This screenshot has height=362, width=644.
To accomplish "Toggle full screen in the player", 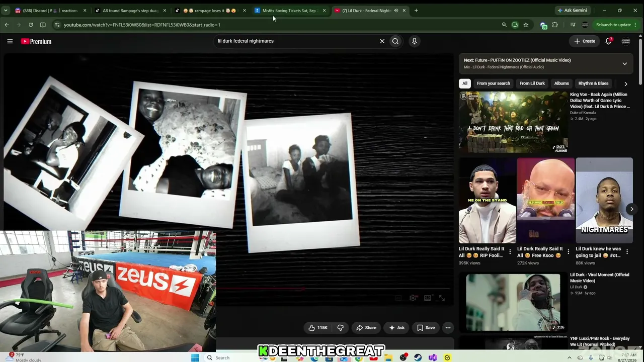I will [441, 298].
